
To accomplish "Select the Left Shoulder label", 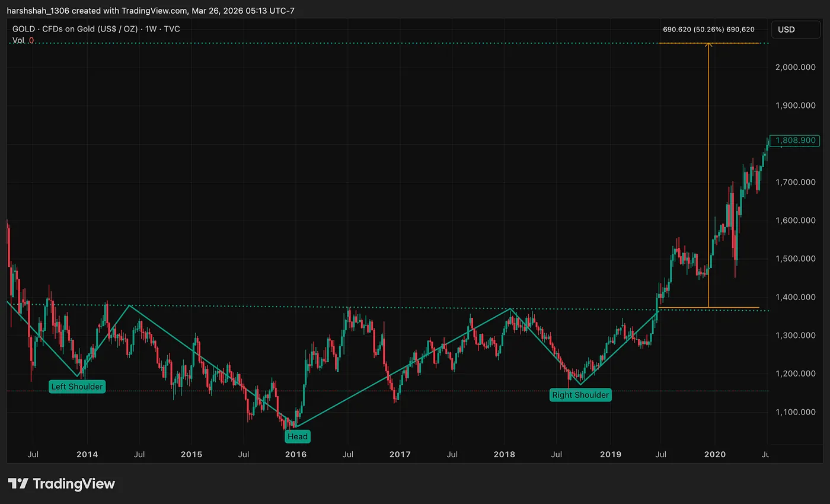I will tap(76, 387).
